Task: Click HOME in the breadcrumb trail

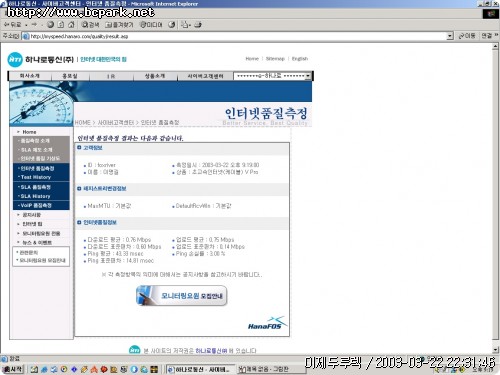Action: 82,123
